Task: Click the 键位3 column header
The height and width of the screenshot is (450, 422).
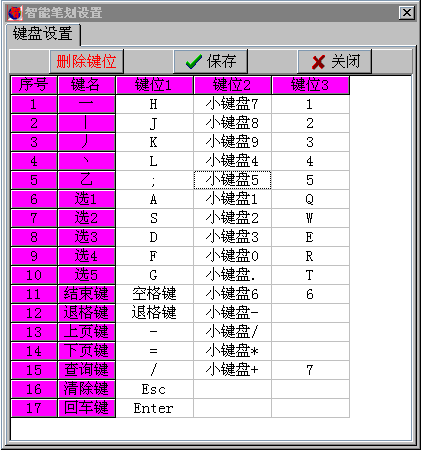Action: 310,85
